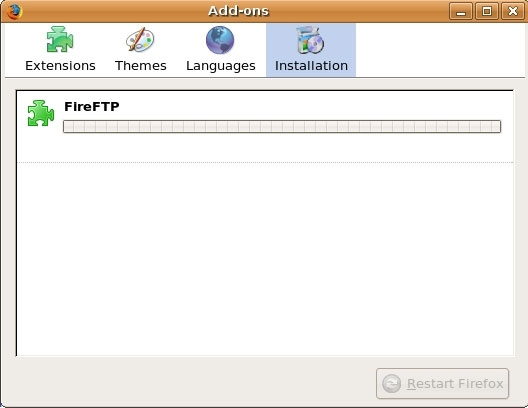Click the paint palette Themes icon

140,40
